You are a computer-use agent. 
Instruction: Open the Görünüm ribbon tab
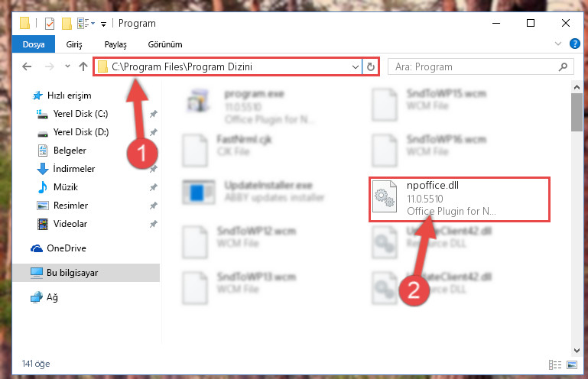[165, 44]
